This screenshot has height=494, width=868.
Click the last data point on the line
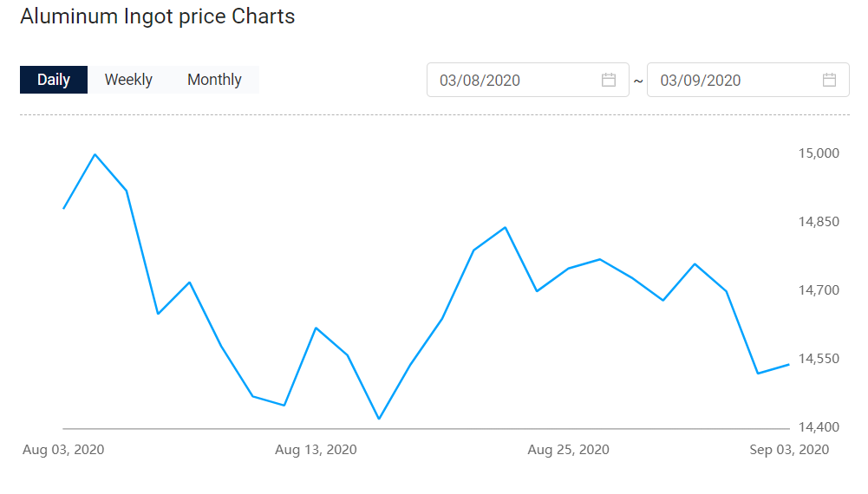coord(788,364)
